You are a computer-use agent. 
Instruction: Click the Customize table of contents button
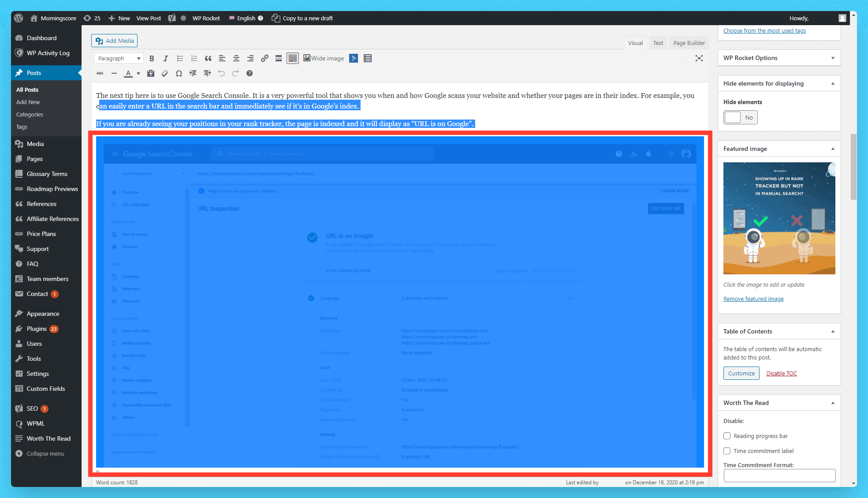[741, 373]
